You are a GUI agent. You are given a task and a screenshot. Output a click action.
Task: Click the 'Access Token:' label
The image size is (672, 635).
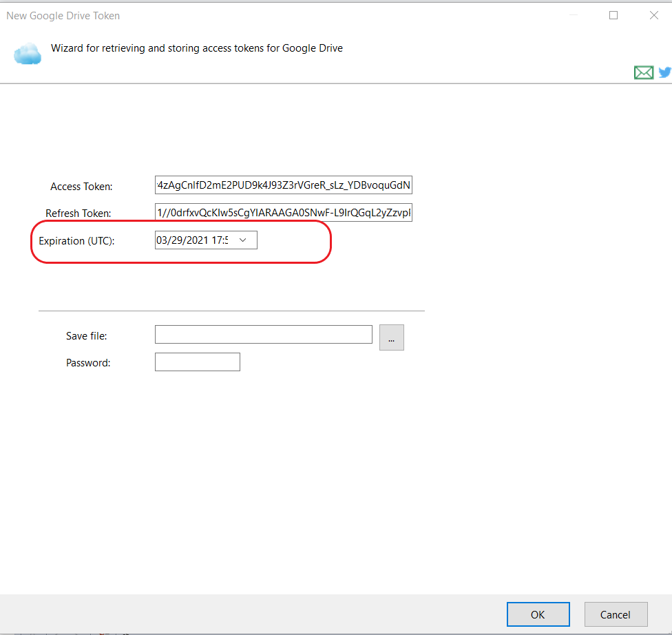tap(81, 187)
